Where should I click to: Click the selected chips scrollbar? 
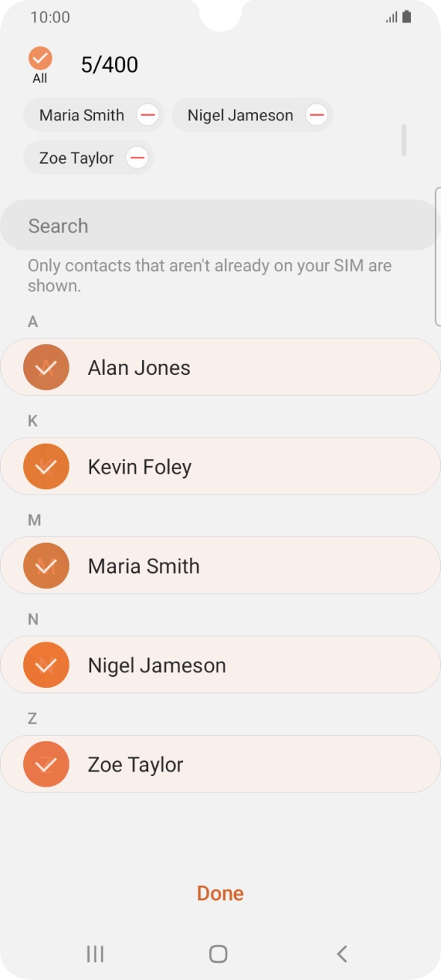pos(404,140)
